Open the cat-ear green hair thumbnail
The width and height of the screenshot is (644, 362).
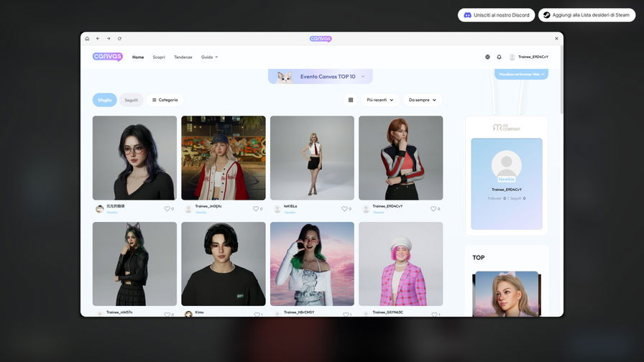(134, 264)
